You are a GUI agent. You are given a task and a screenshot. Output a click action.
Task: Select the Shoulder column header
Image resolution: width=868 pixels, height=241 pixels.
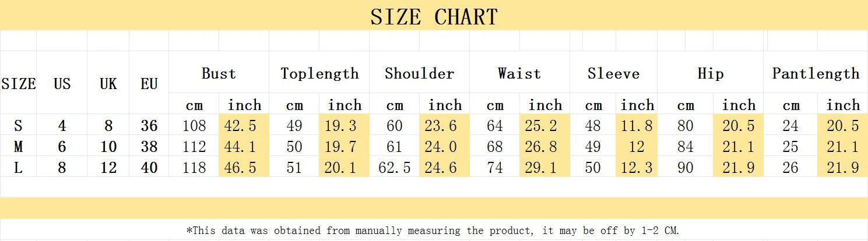(x=419, y=74)
